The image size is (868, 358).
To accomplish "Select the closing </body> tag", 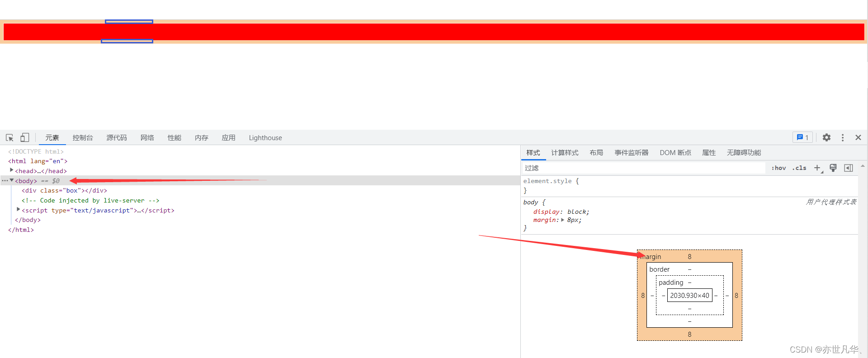I will point(28,220).
